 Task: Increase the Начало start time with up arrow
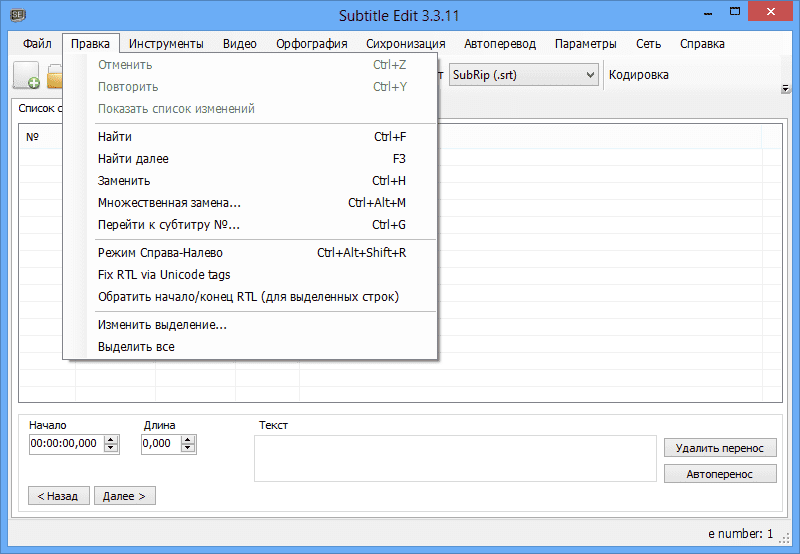(111, 438)
